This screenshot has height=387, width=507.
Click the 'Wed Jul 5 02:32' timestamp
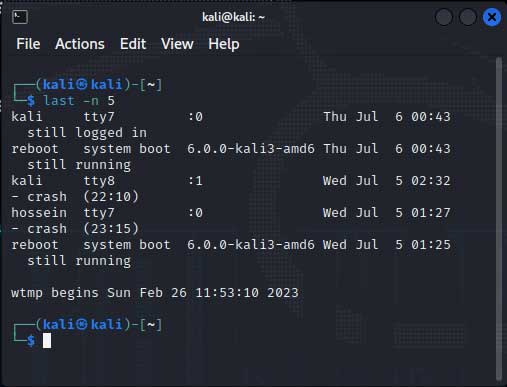coord(387,181)
